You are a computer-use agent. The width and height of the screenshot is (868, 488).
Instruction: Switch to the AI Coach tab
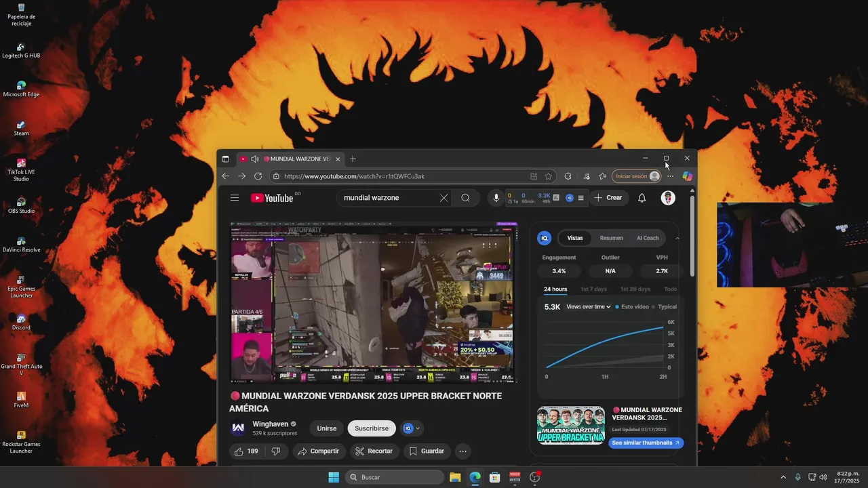tap(648, 238)
